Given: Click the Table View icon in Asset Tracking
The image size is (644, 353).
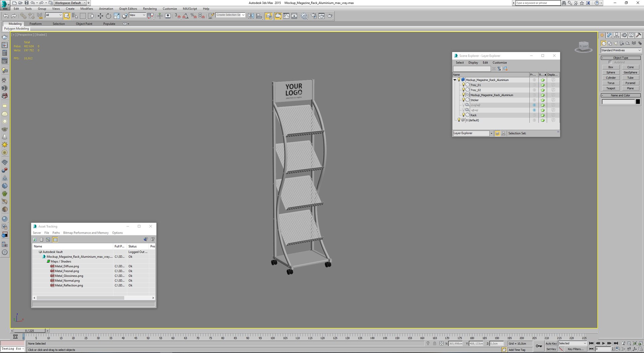Looking at the screenshot, I should tap(55, 240).
